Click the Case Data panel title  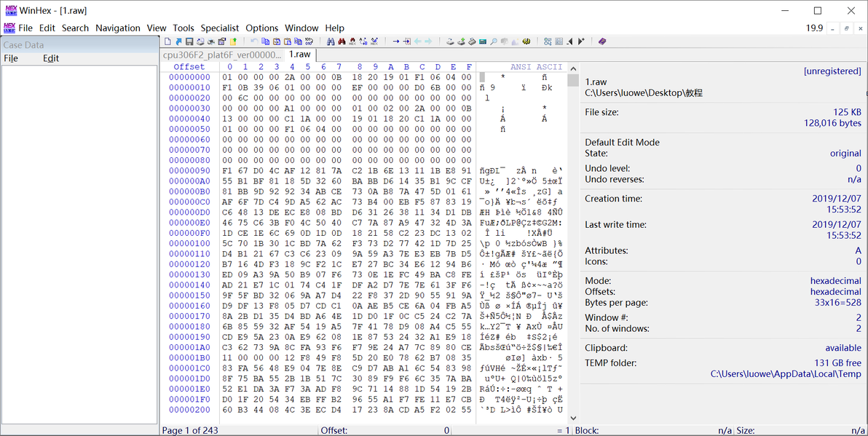coord(24,45)
